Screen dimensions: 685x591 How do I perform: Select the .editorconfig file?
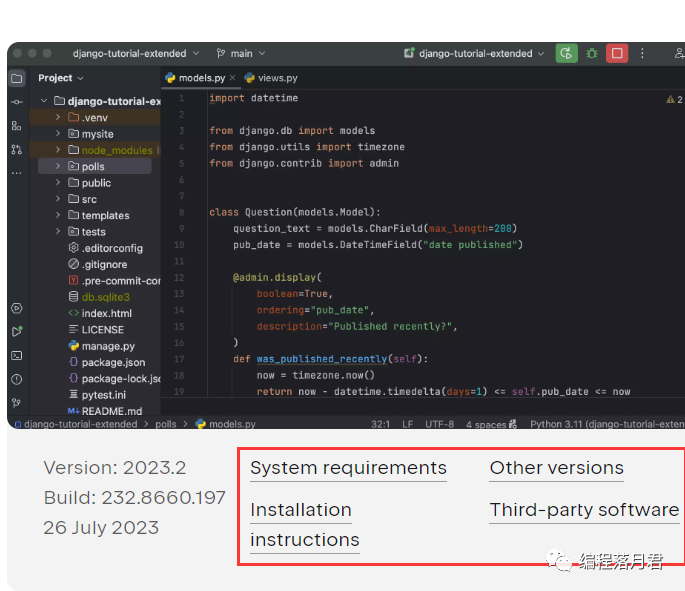[106, 248]
